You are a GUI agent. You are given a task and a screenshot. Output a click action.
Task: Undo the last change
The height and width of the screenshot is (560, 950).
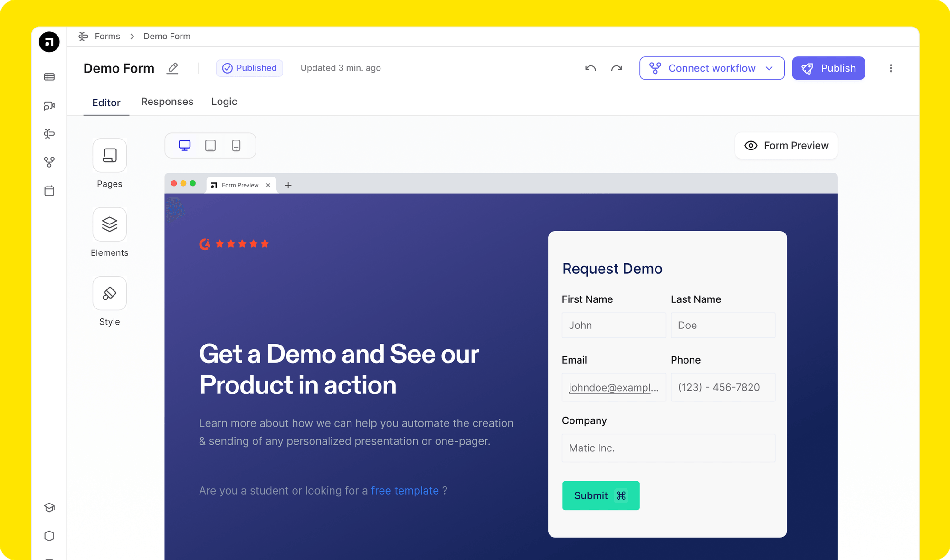pos(590,68)
